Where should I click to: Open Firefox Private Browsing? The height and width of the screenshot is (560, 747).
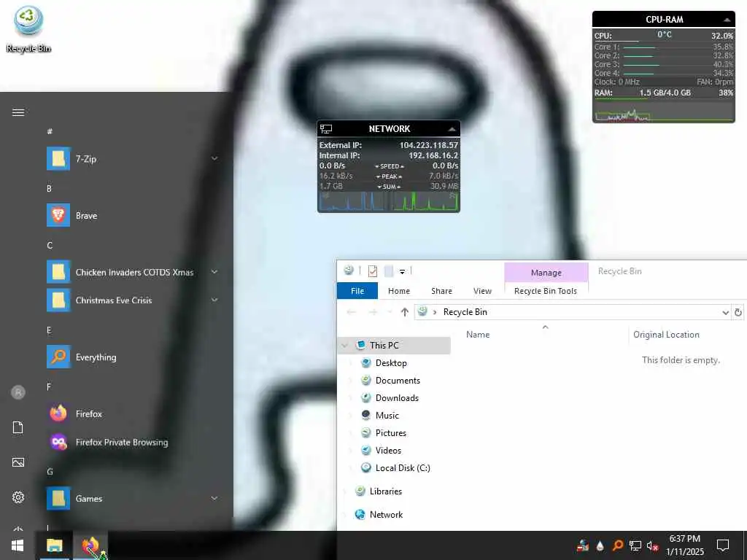click(133, 442)
